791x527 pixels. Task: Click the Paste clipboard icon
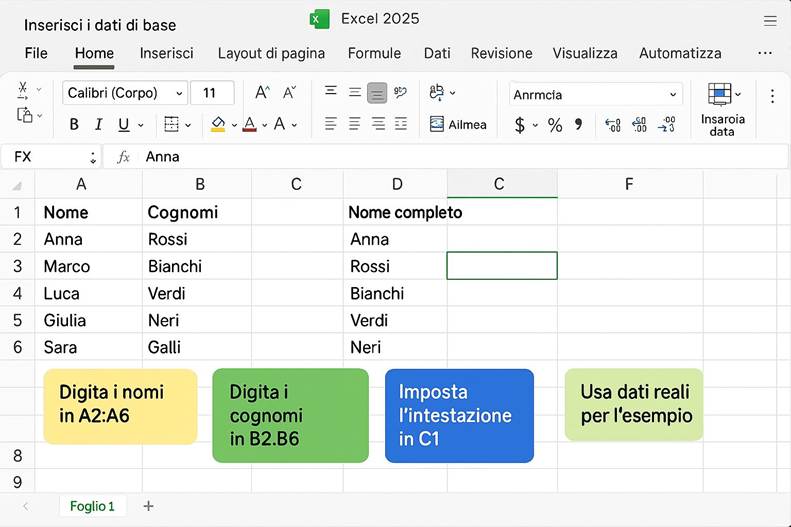24,115
